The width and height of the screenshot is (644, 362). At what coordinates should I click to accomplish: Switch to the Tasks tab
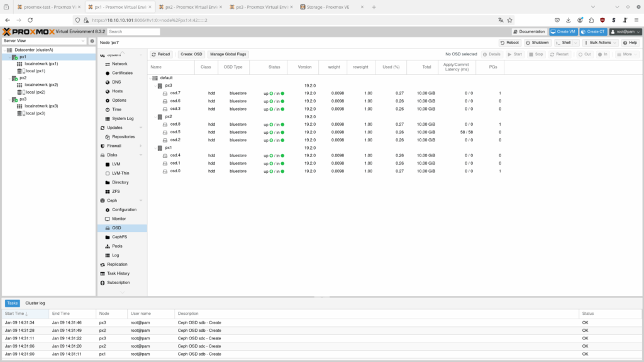(x=13, y=304)
